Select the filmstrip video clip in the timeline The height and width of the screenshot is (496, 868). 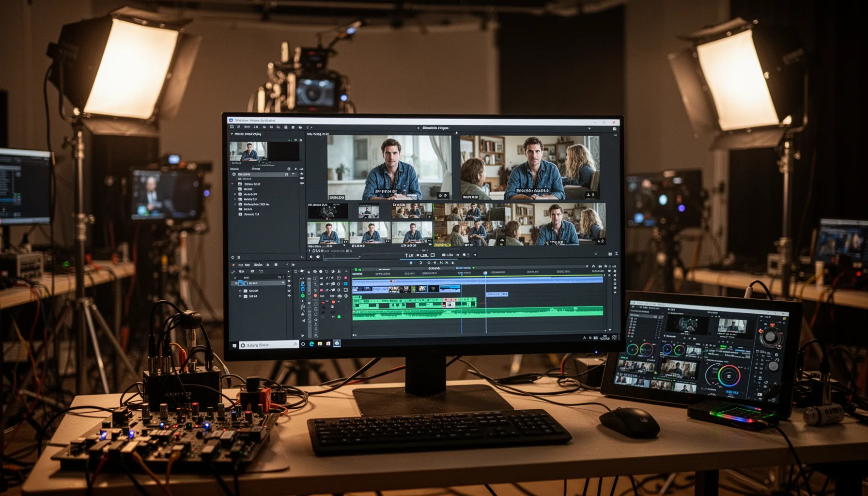click(406, 289)
